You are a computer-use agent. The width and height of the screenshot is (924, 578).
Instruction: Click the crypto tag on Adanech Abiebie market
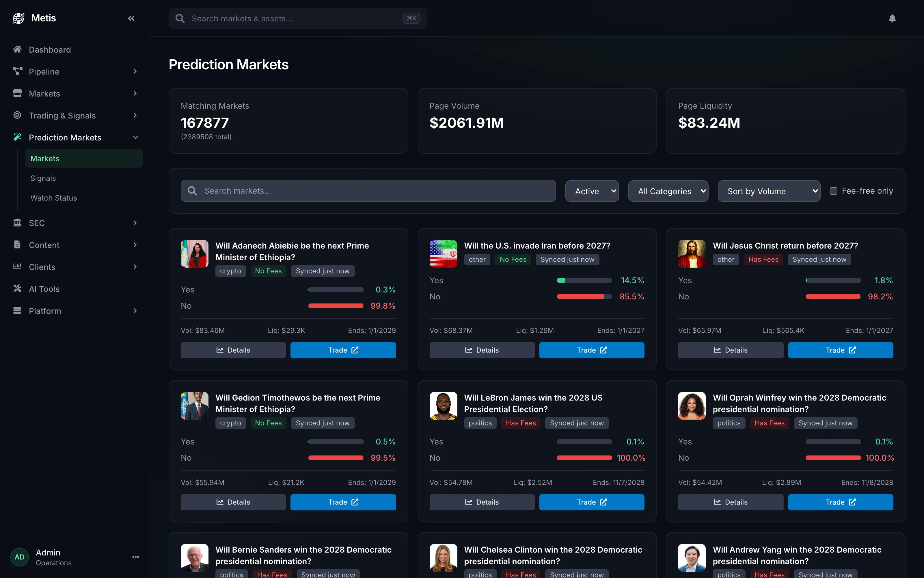click(231, 271)
